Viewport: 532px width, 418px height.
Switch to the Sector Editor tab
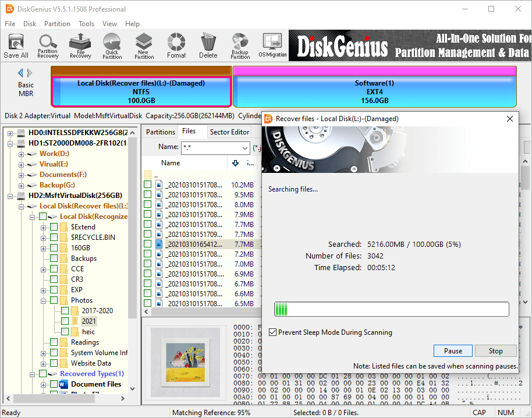pos(229,132)
